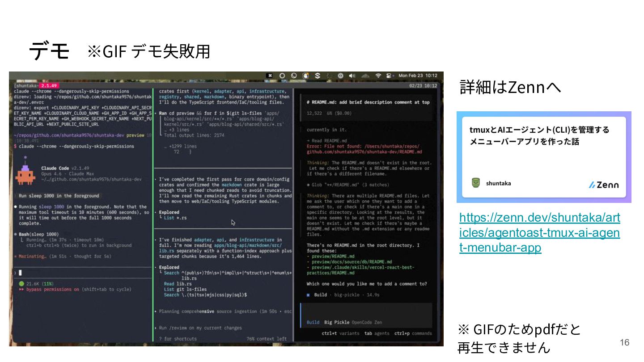Open the Control Center icon
The width and height of the screenshot is (644, 362).
(389, 76)
